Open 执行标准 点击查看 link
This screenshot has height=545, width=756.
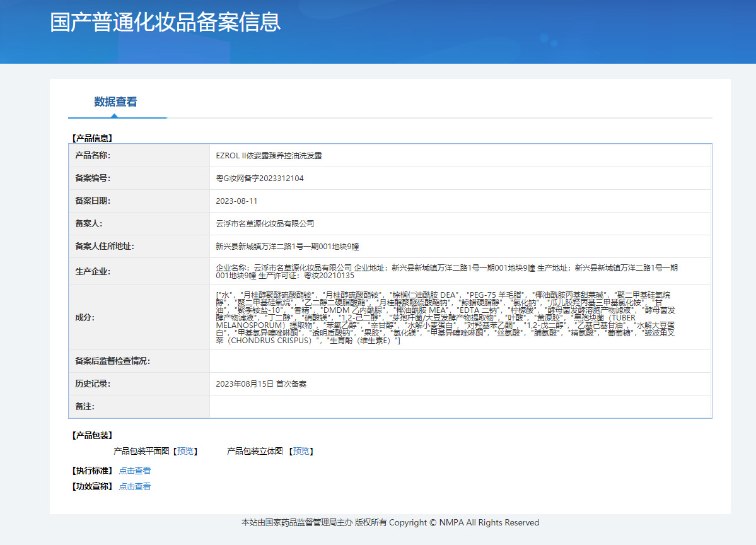tap(135, 470)
